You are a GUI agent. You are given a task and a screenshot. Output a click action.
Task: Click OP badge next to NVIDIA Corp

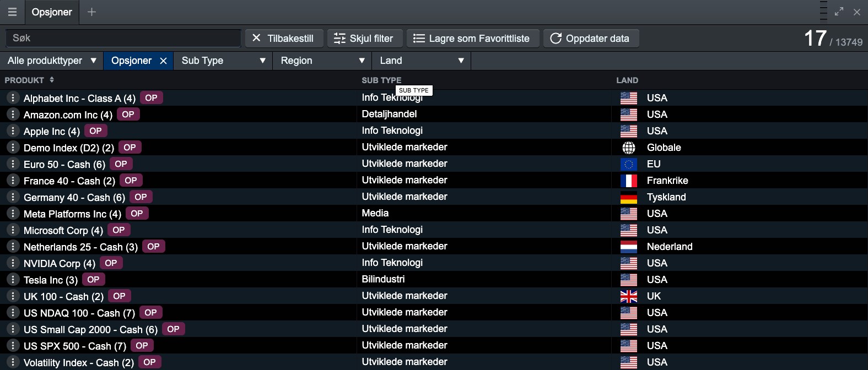[x=111, y=263]
